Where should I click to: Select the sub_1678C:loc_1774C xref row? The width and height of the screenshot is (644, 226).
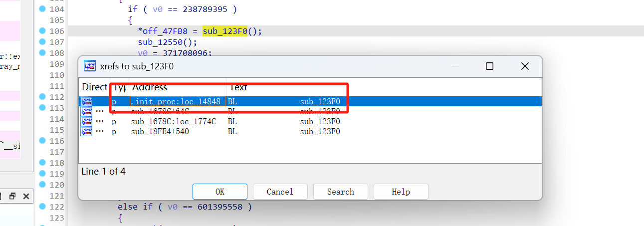pos(310,121)
